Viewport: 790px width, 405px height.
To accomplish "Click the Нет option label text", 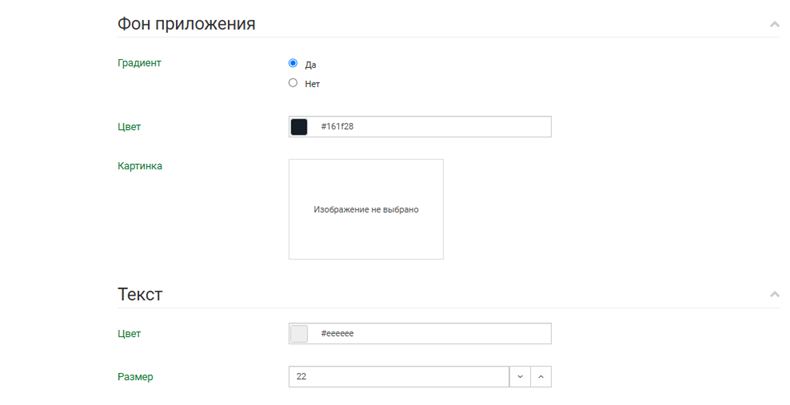I will [x=312, y=84].
